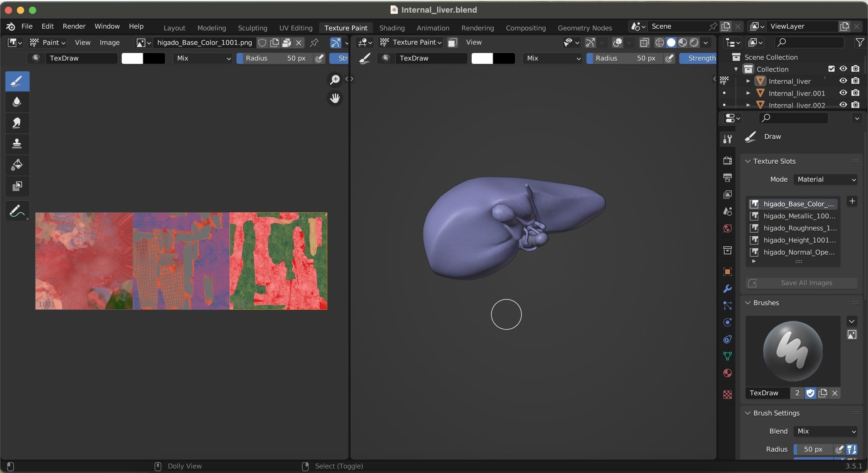Select the Draw brush tool in image editor

(x=17, y=81)
